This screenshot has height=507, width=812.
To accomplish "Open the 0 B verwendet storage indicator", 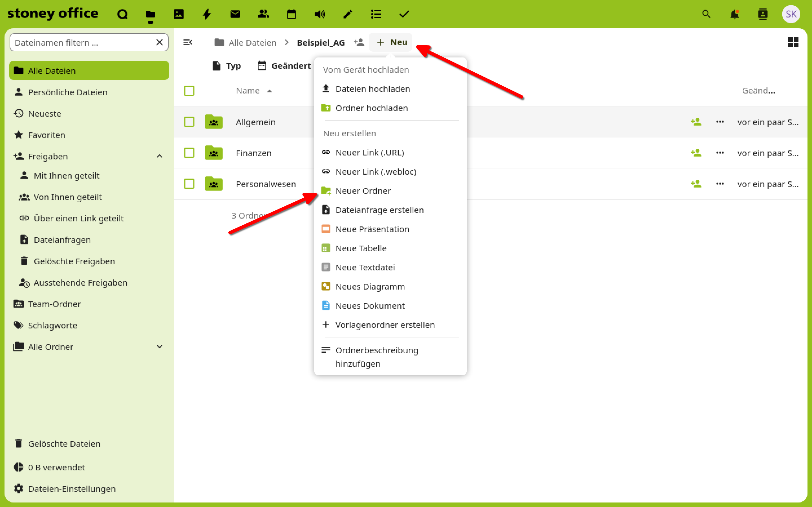I will pyautogui.click(x=56, y=467).
